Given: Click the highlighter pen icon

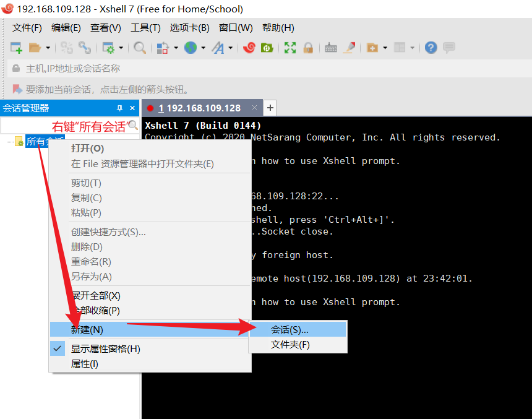Looking at the screenshot, I should (349, 48).
